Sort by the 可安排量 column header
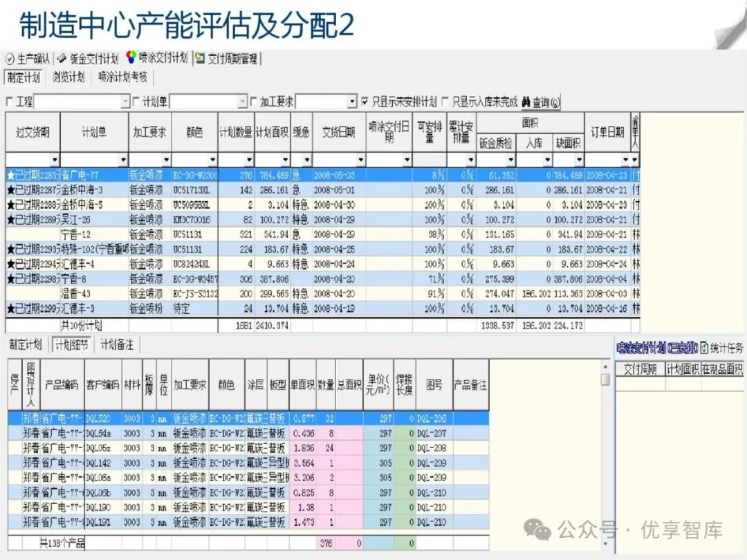The width and height of the screenshot is (747, 560). click(x=430, y=132)
